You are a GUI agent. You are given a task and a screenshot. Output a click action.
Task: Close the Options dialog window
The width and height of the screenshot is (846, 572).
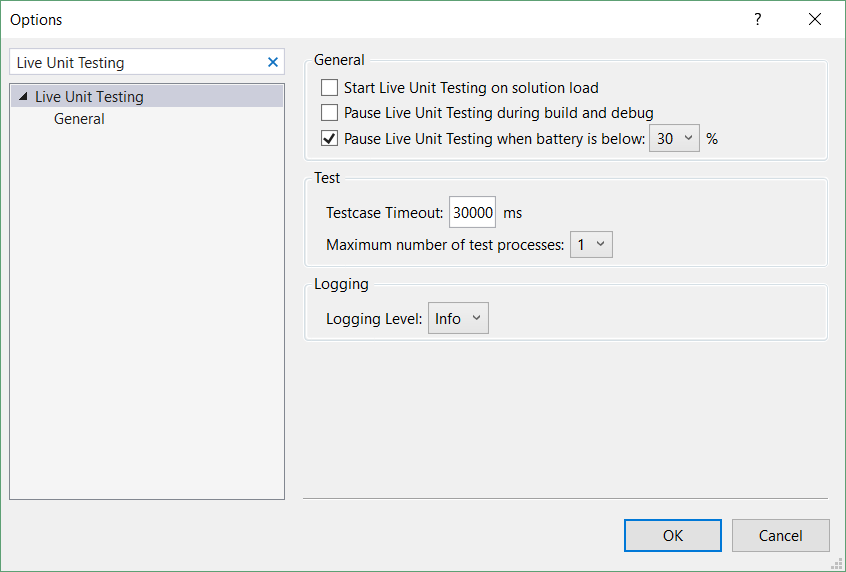coord(815,19)
